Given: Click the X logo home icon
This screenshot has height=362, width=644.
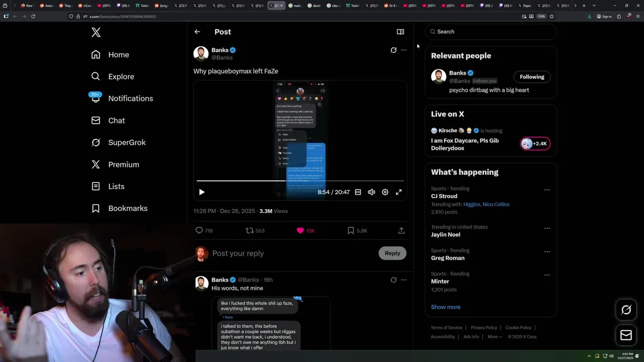Looking at the screenshot, I should (96, 33).
